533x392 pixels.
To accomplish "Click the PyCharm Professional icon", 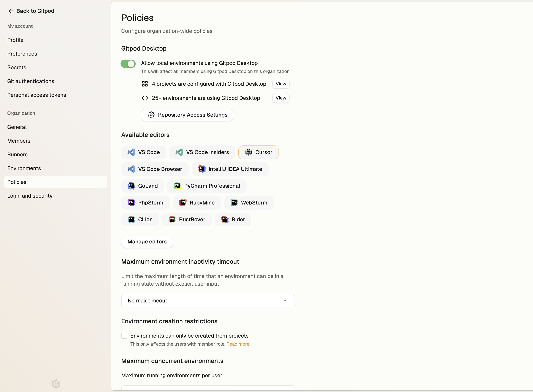I will tap(177, 186).
